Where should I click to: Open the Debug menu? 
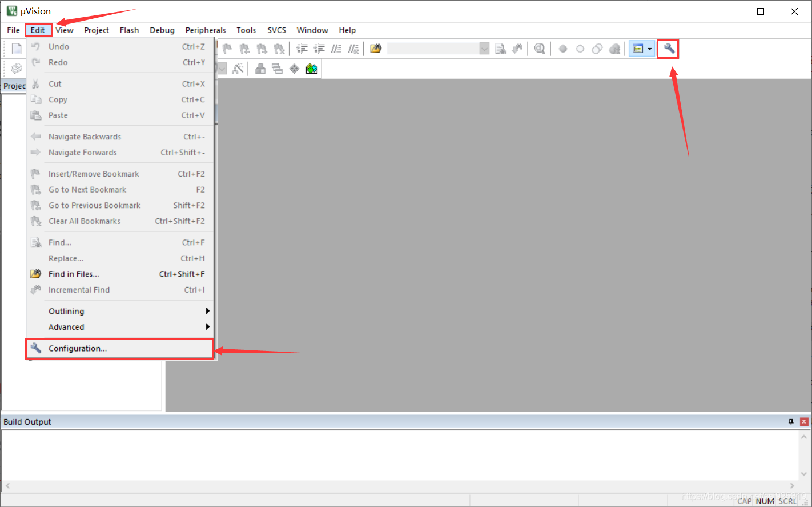coord(162,30)
